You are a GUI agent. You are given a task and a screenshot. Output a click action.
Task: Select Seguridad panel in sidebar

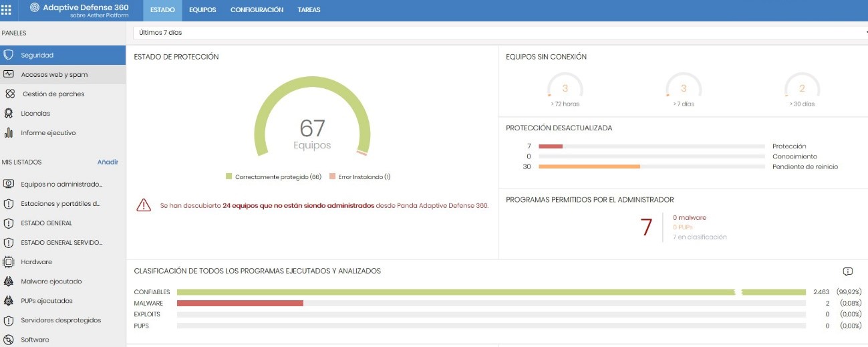pyautogui.click(x=63, y=55)
